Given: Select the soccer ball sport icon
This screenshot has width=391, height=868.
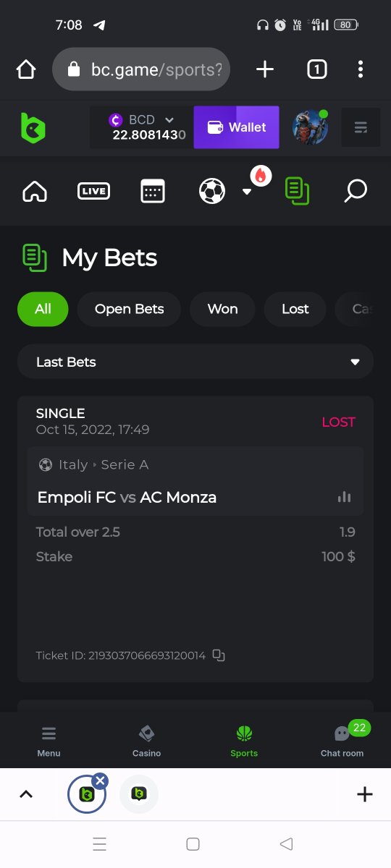Looking at the screenshot, I should coord(212,192).
